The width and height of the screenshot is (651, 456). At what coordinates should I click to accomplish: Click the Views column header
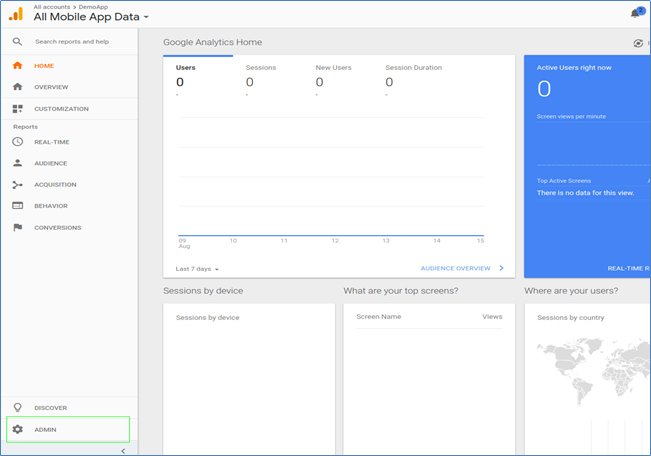tap(492, 316)
